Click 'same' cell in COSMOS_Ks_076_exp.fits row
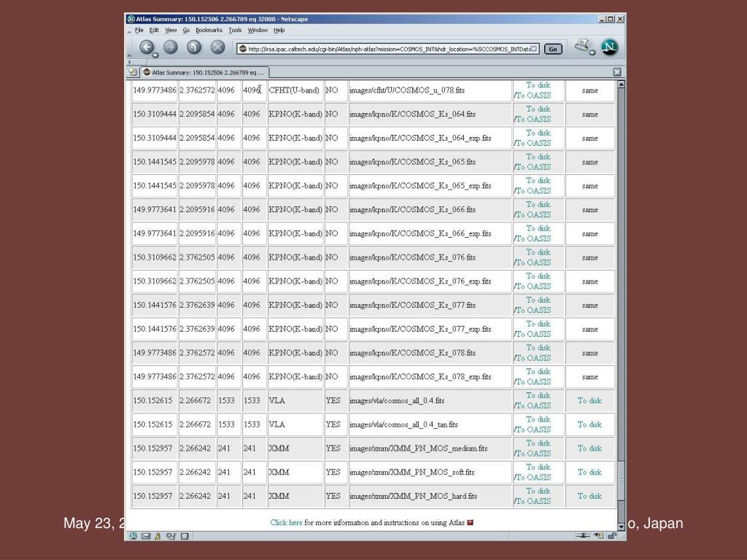This screenshot has height=560, width=747. click(589, 281)
